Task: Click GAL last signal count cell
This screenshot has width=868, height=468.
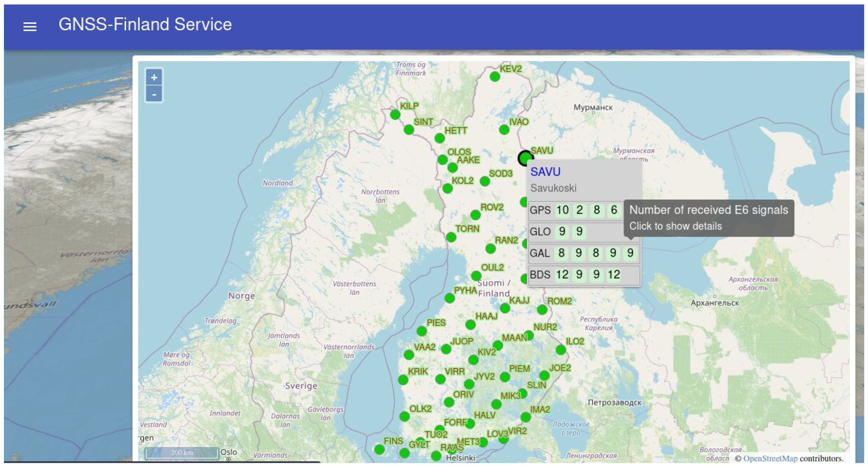Action: click(630, 253)
